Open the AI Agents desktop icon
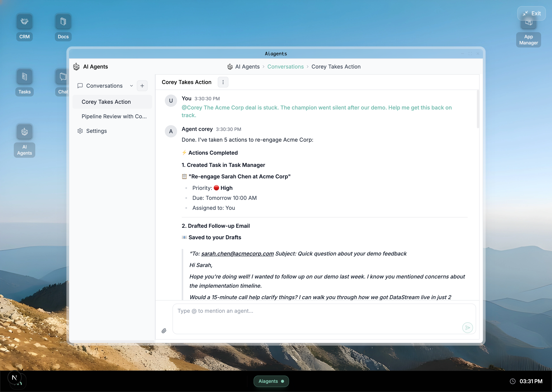 click(x=24, y=132)
